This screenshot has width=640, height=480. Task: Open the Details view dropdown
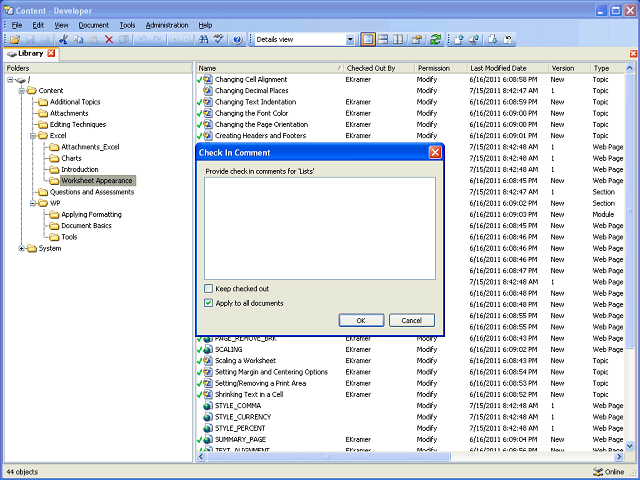350,40
